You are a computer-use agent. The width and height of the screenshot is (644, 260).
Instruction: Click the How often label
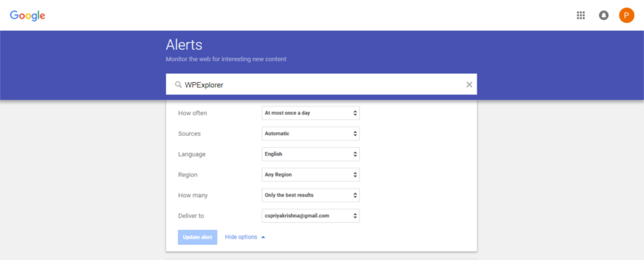[192, 113]
